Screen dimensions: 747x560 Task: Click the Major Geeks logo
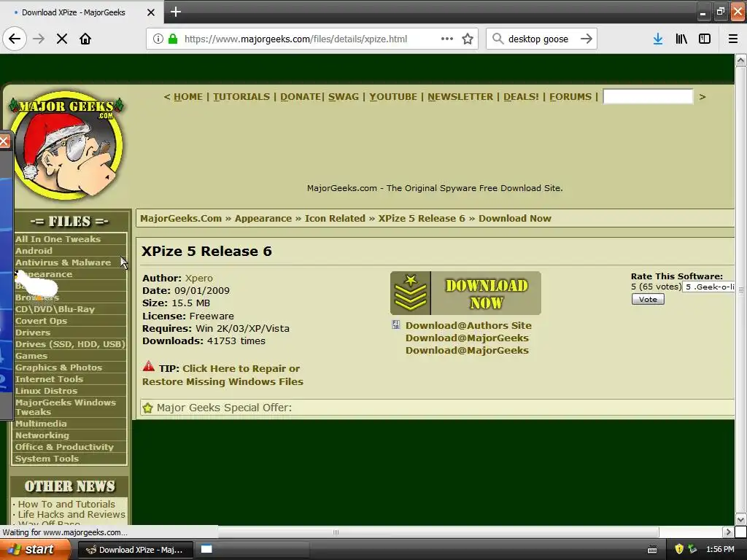(x=66, y=145)
